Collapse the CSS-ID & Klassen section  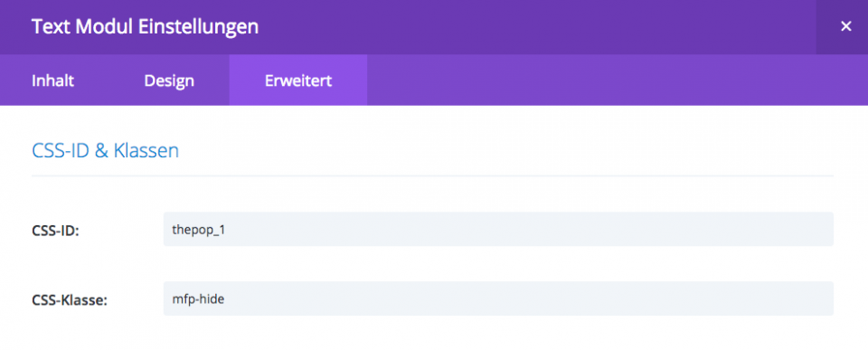click(105, 151)
